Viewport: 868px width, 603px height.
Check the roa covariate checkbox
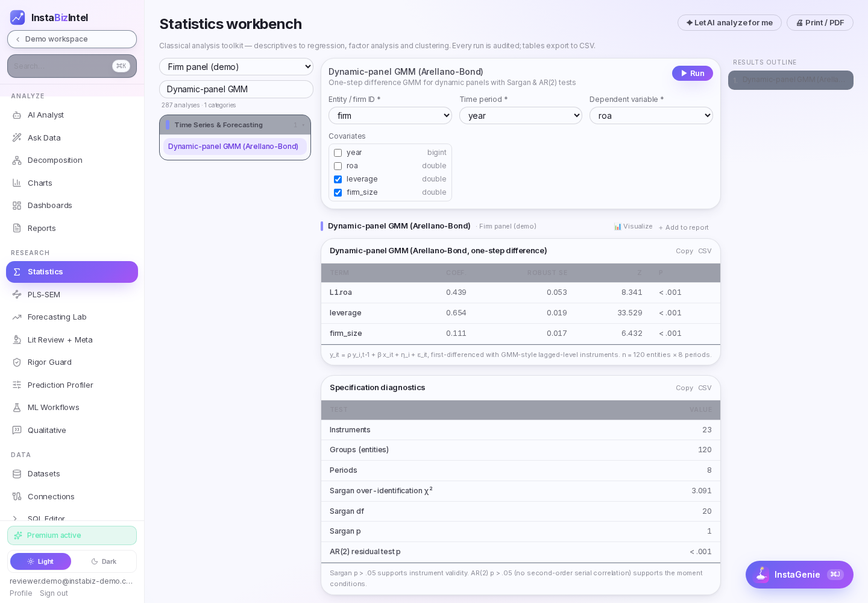pyautogui.click(x=338, y=166)
